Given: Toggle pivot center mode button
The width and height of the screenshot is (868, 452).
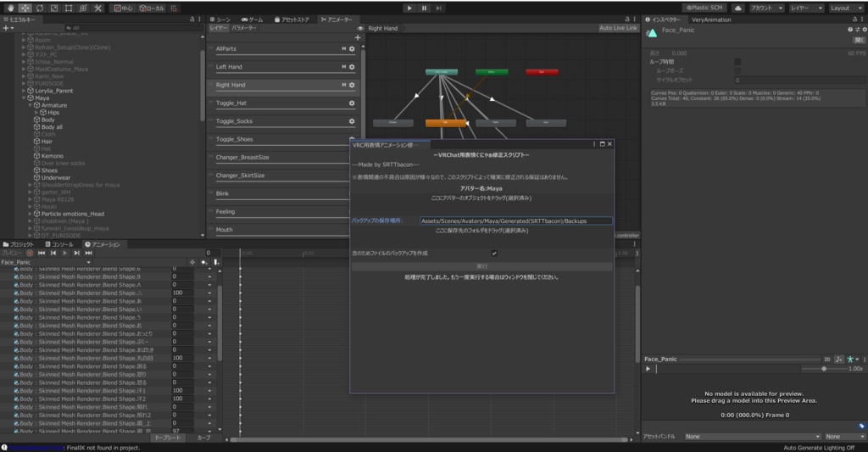Looking at the screenshot, I should click(x=123, y=8).
